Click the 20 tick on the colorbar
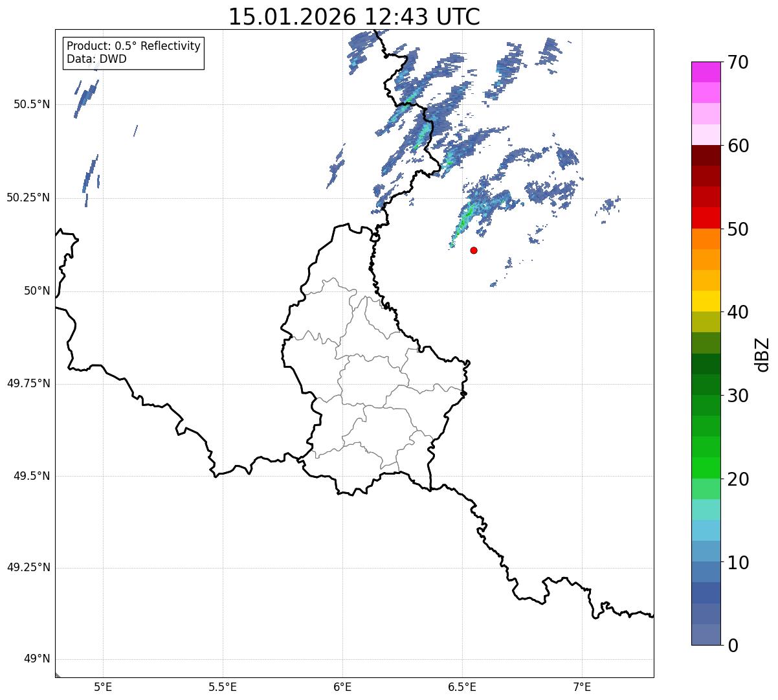This screenshot has width=778, height=700. click(x=738, y=479)
